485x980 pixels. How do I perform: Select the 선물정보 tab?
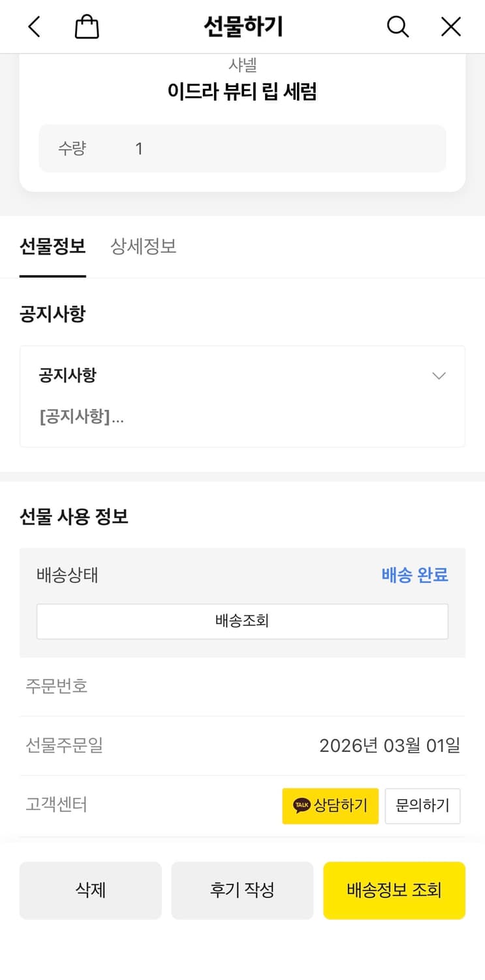52,246
